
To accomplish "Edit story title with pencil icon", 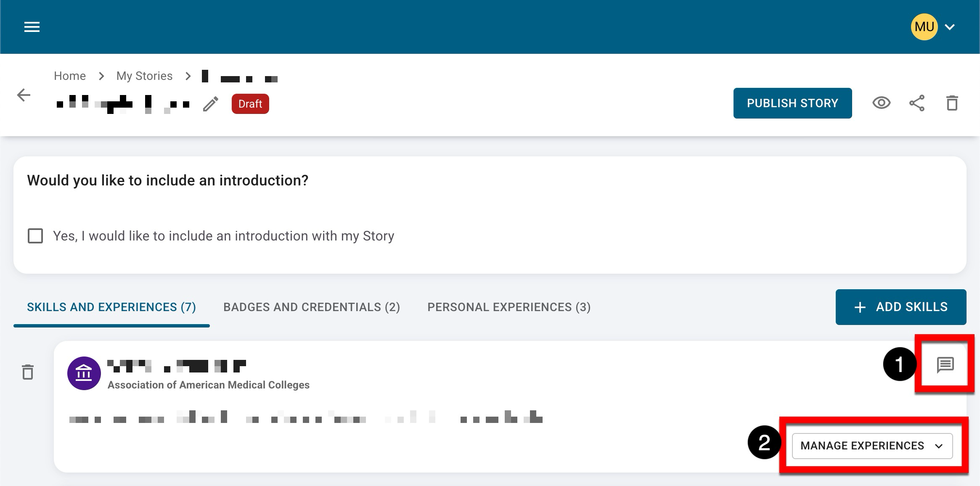I will click(211, 104).
